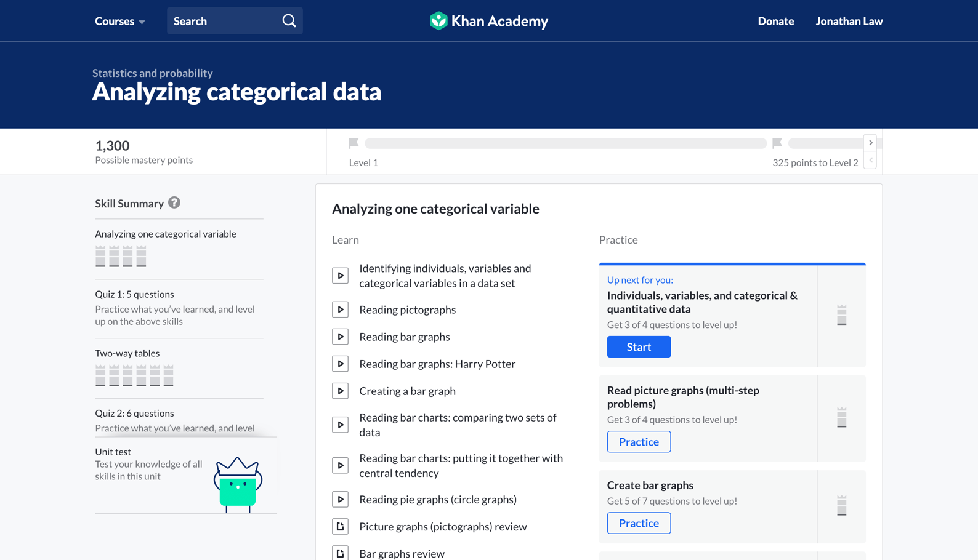Open the Jonathan Law account menu
The height and width of the screenshot is (560, 978).
point(849,21)
